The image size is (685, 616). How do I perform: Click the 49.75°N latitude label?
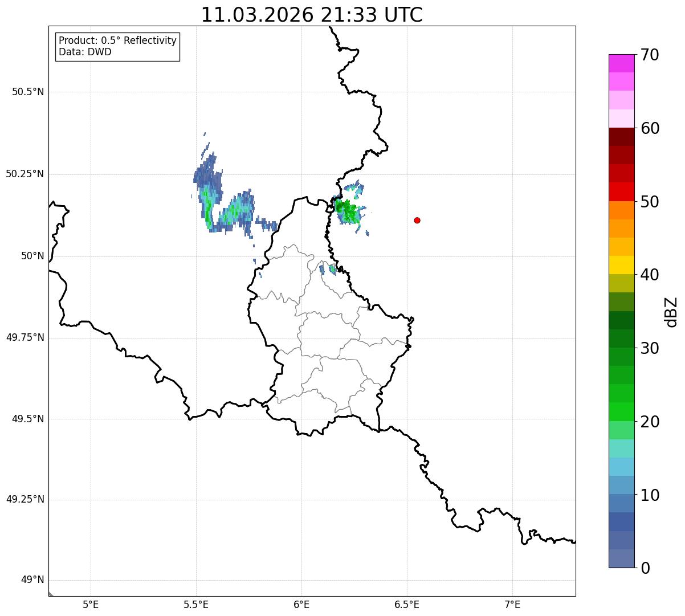pyautogui.click(x=25, y=337)
